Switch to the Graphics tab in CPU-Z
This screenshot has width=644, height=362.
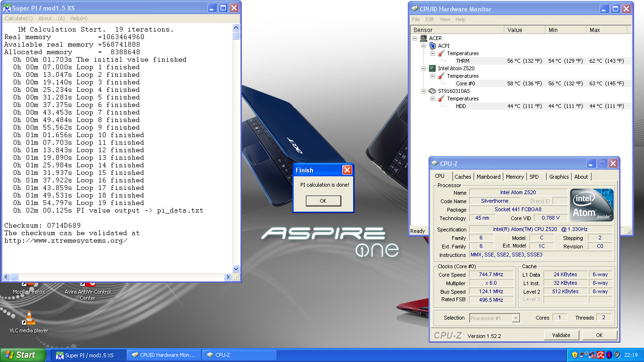point(559,177)
